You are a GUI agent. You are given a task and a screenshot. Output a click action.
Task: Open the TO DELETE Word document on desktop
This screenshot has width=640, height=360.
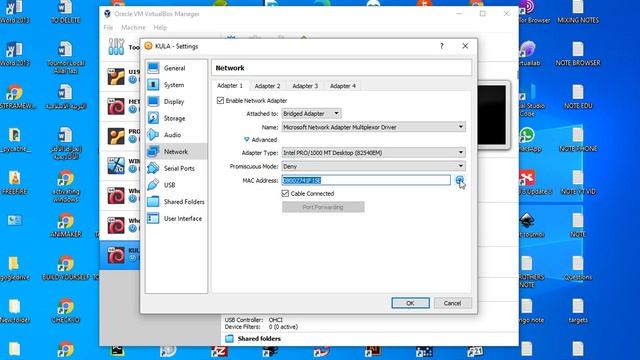click(x=65, y=12)
